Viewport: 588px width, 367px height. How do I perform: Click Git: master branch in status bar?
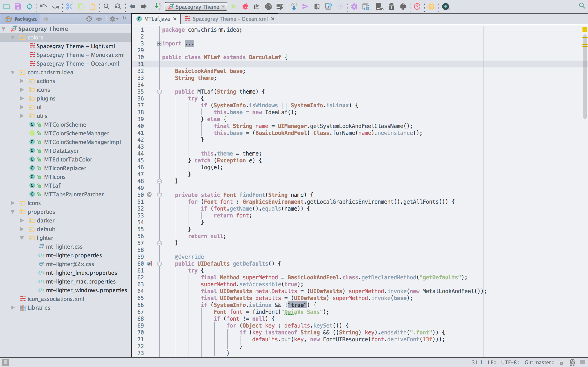click(539, 362)
